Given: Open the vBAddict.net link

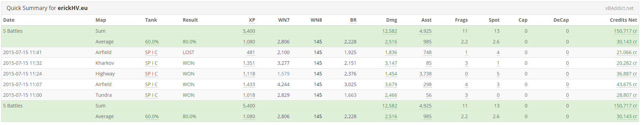Looking at the screenshot, I should tap(619, 8).
